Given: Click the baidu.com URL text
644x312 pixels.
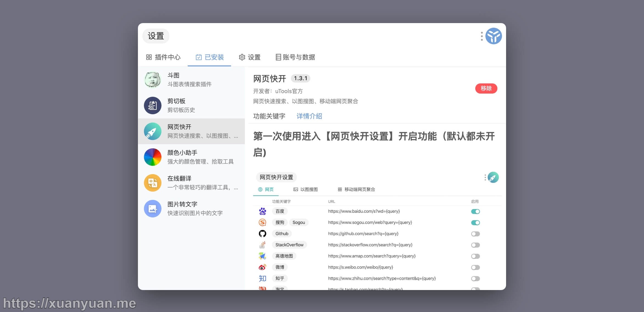Looking at the screenshot, I should coord(364,211).
